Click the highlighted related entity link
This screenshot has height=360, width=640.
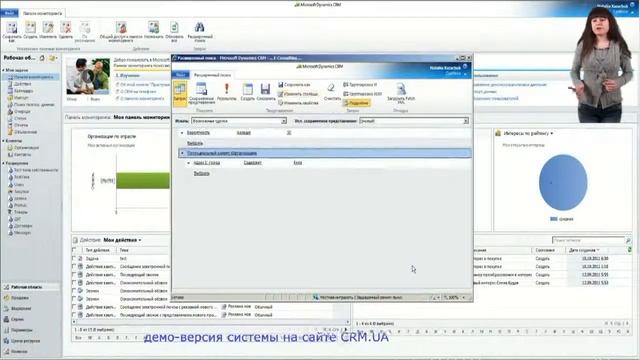[x=222, y=153]
